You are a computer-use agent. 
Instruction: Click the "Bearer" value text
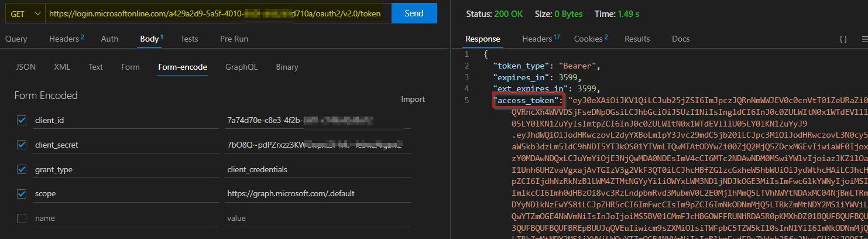(577, 66)
